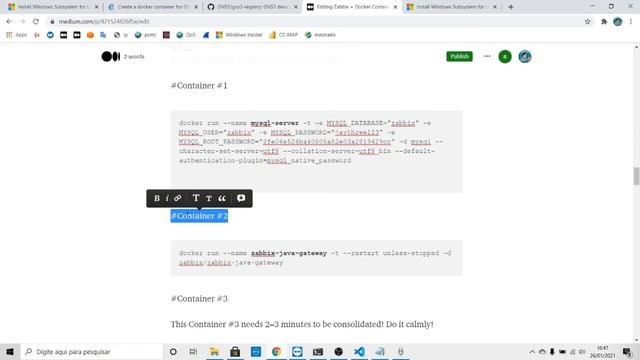640x360 pixels.
Task: Switch to the GNS3 gns3-registry GitHub tab
Action: pyautogui.click(x=251, y=7)
